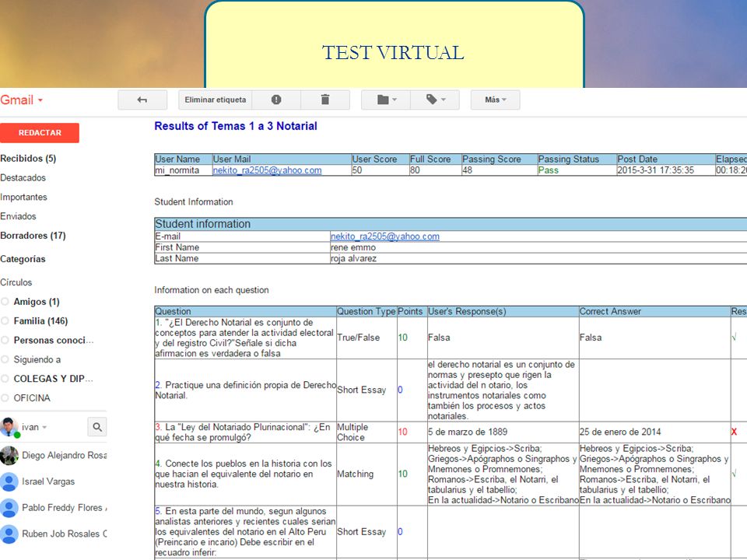Click the REDACTAR compose button

tap(40, 133)
